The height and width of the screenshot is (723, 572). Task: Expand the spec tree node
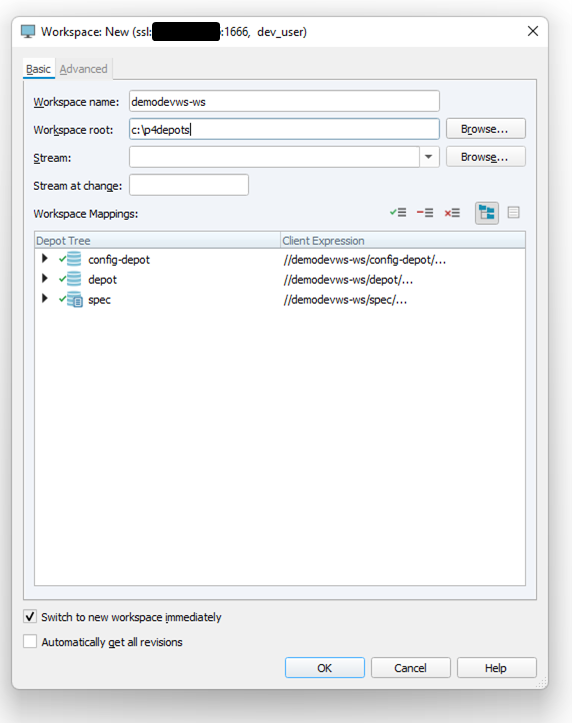[x=45, y=298]
